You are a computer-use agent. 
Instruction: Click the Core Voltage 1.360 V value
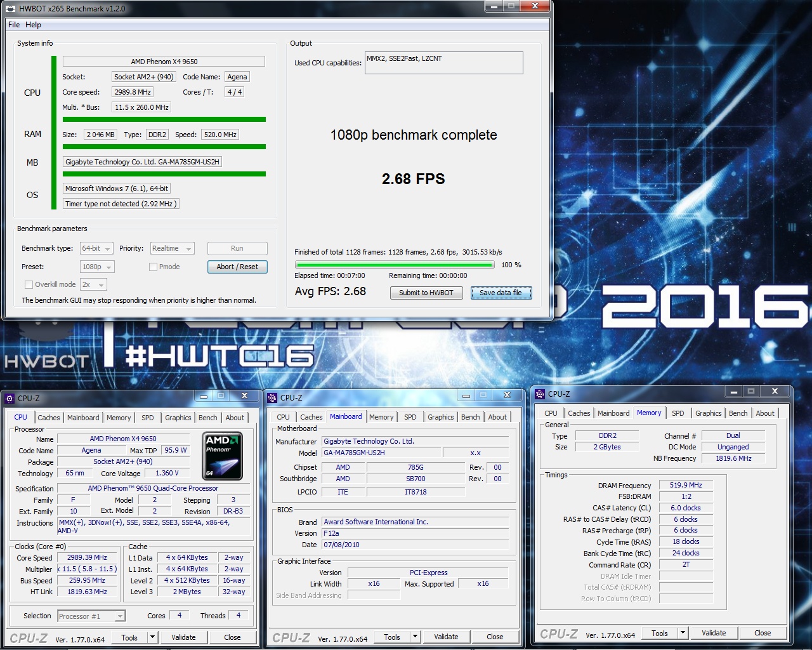(167, 473)
